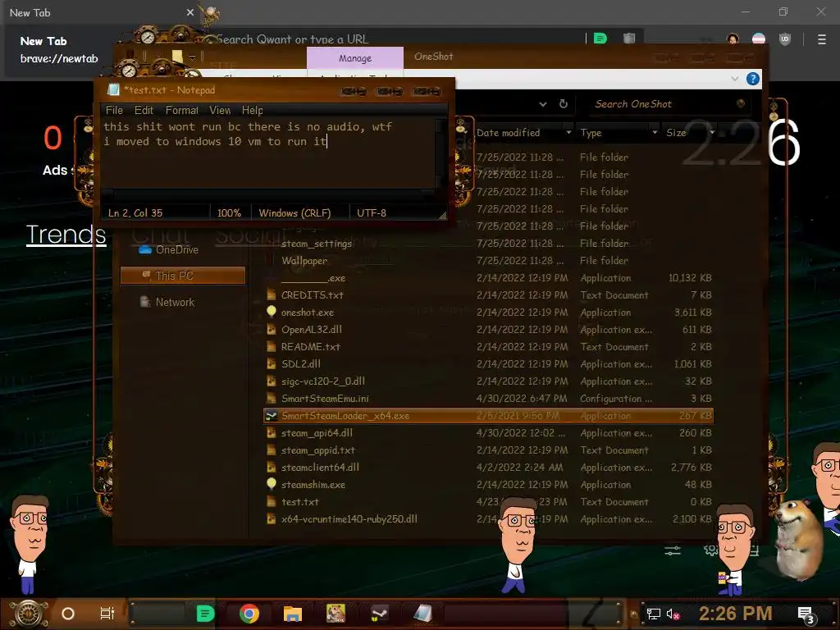Open the Date modified column filter arrow
The height and width of the screenshot is (630, 840).
[x=568, y=132]
